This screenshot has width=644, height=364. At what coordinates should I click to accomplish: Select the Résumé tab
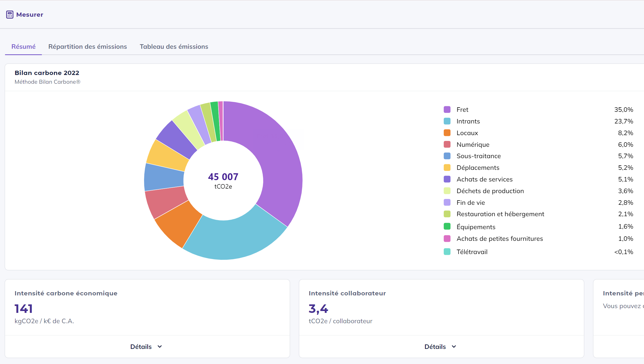point(23,47)
